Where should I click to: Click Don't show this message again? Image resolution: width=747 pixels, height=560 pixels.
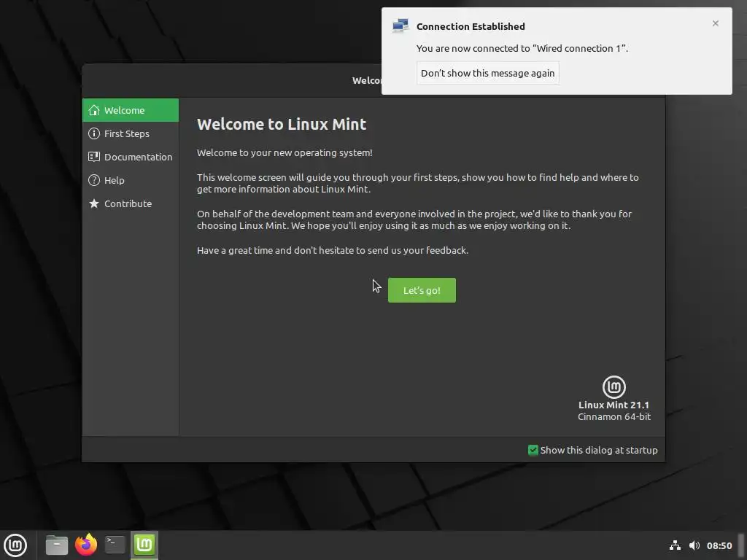click(488, 74)
